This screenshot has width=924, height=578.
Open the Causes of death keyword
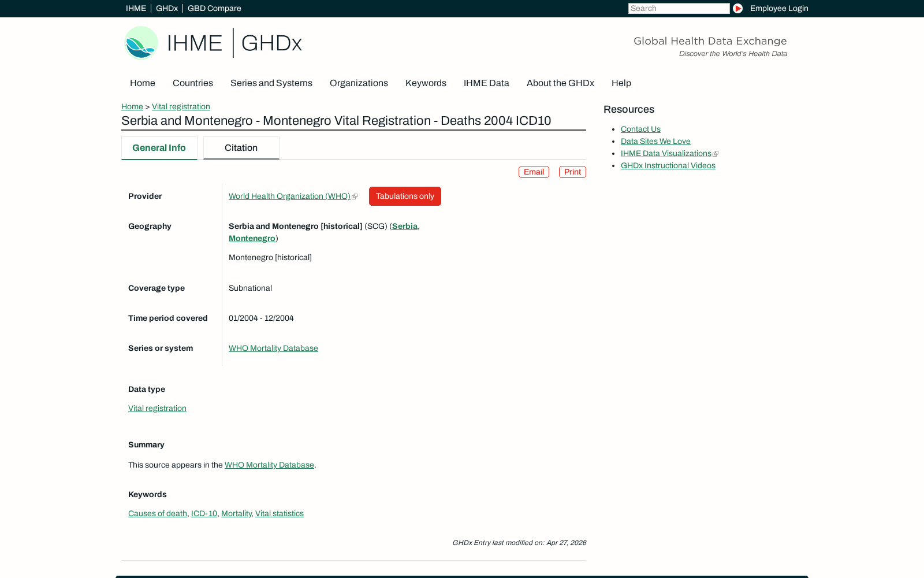(x=158, y=514)
